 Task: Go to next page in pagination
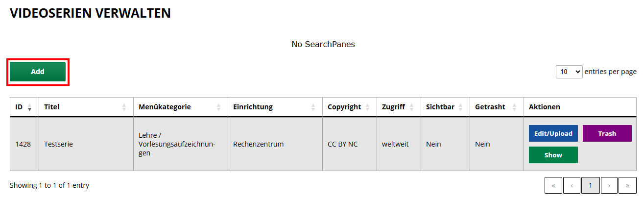point(609,185)
